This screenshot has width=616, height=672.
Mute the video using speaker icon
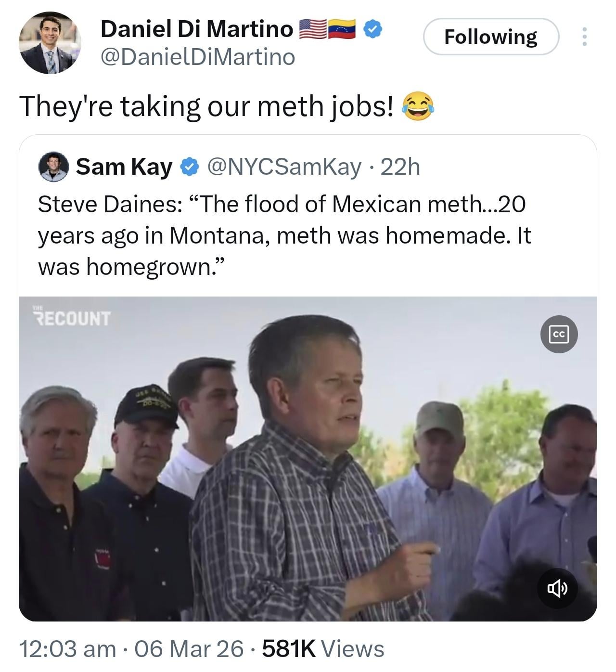point(557,588)
